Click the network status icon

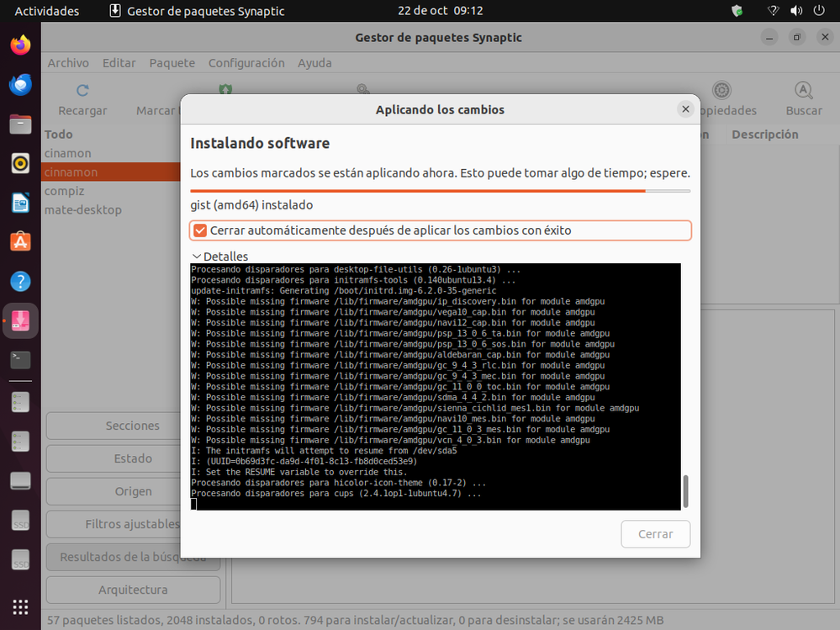coord(773,11)
